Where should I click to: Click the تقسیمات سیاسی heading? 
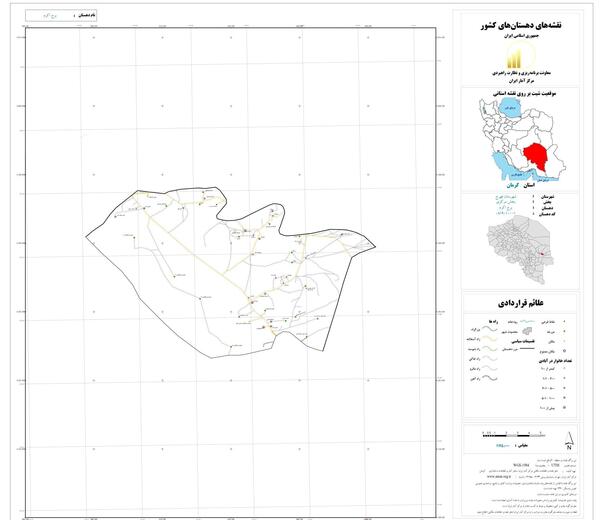[523, 342]
